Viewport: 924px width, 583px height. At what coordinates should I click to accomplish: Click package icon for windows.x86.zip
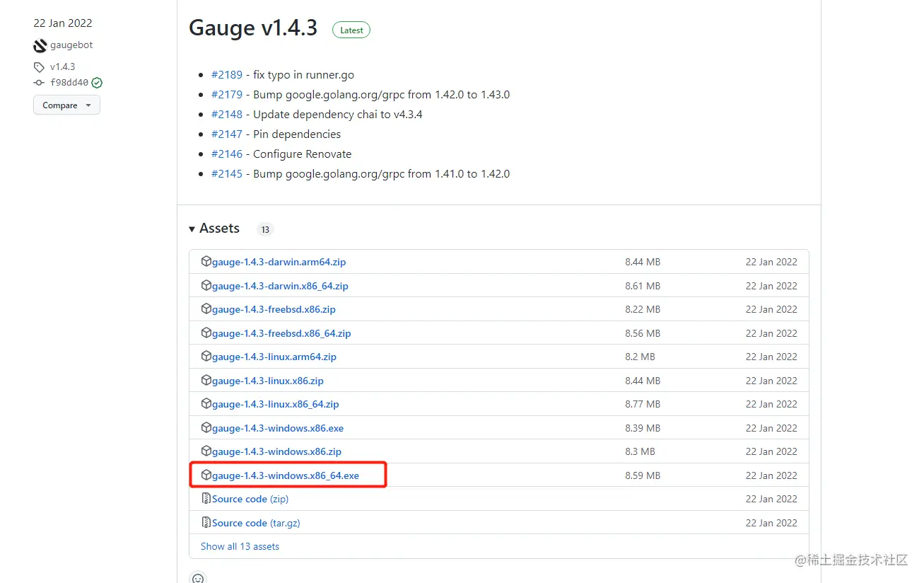tap(206, 451)
